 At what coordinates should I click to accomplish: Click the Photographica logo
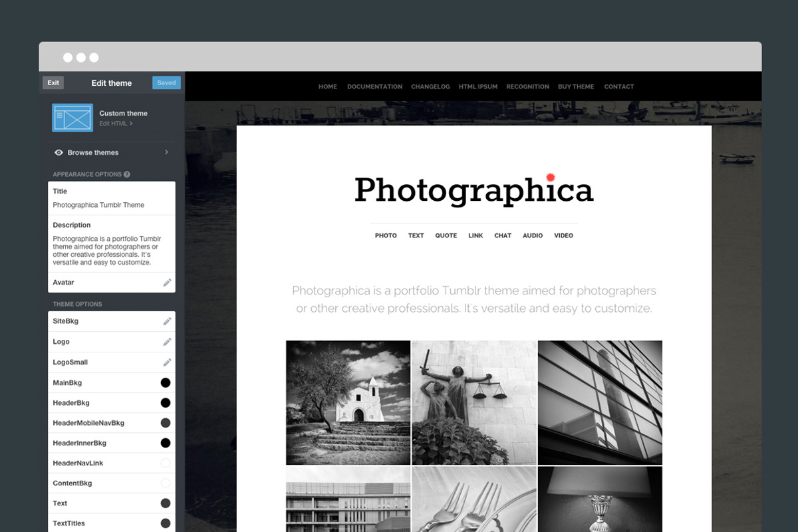click(x=473, y=190)
